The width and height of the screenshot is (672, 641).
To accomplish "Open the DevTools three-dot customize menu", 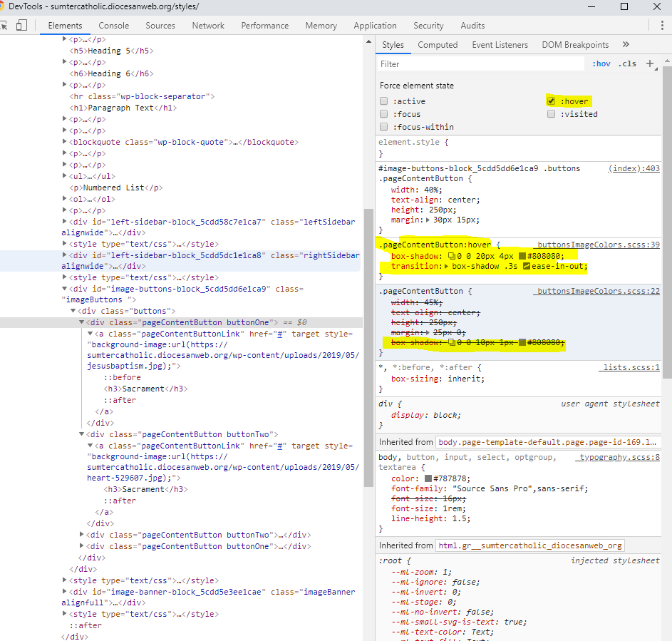I will [662, 26].
